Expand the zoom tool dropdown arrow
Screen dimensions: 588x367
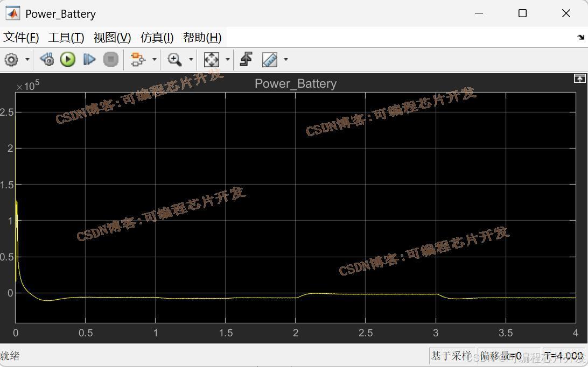(191, 59)
